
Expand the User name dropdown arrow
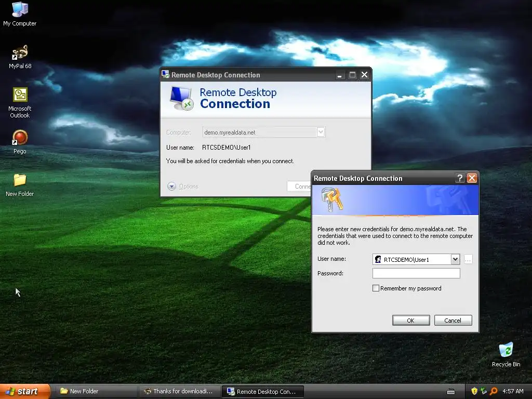(455, 260)
